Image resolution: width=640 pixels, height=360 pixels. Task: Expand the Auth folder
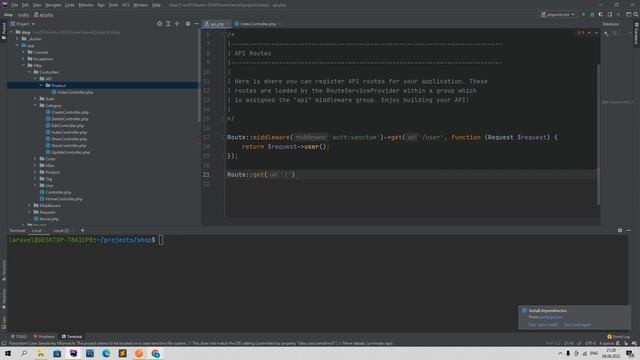click(x=36, y=99)
